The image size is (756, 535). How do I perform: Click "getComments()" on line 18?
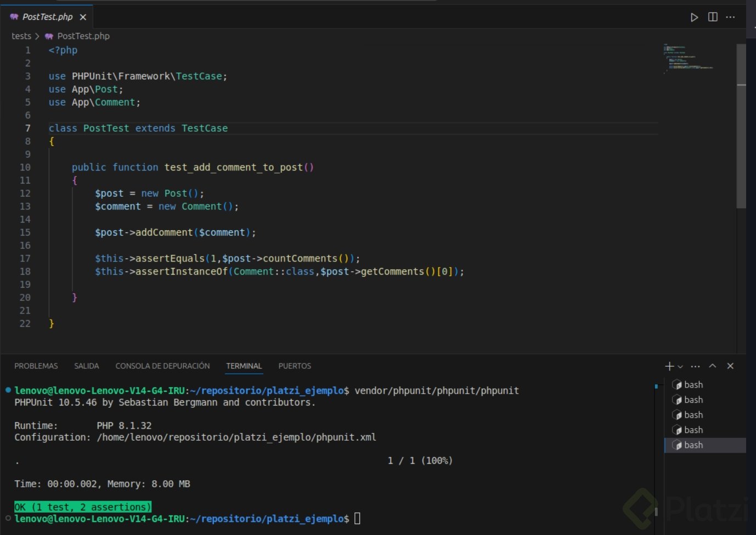[398, 272]
